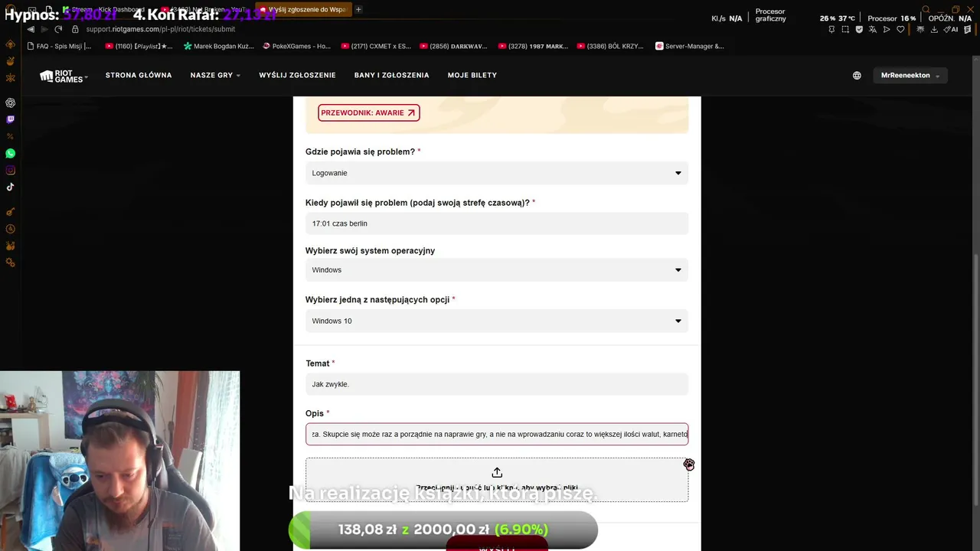This screenshot has height=551, width=980.
Task: Open the '(1160) Playlist' bookmark
Action: (x=139, y=46)
